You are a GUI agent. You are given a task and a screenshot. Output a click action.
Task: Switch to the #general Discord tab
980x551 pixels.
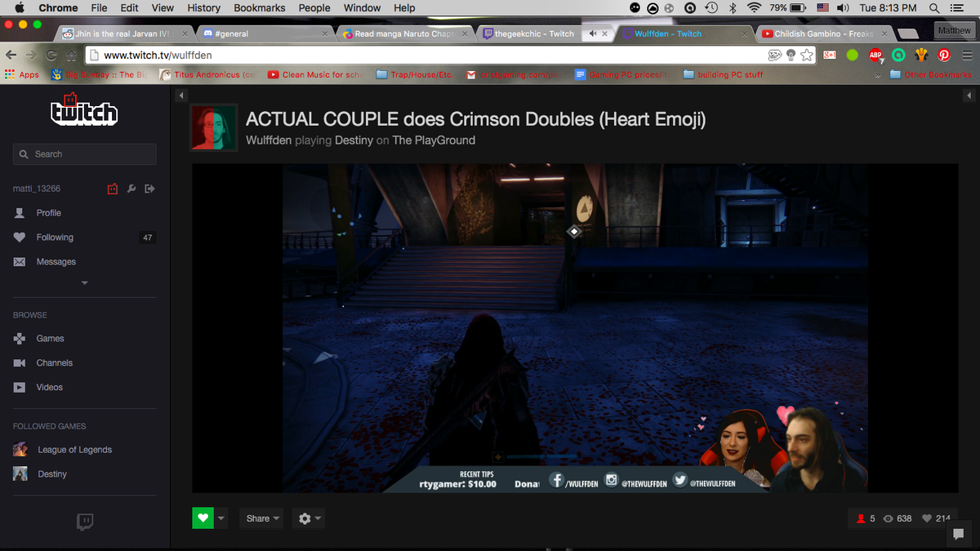[265, 34]
